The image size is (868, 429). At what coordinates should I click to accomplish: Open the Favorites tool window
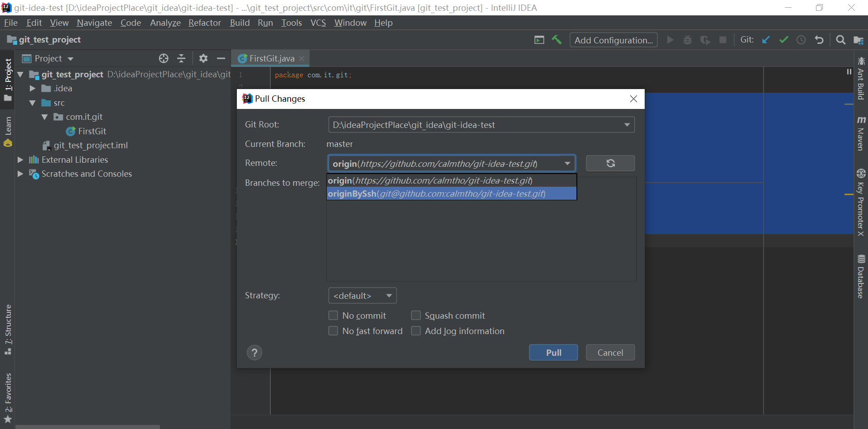8,398
